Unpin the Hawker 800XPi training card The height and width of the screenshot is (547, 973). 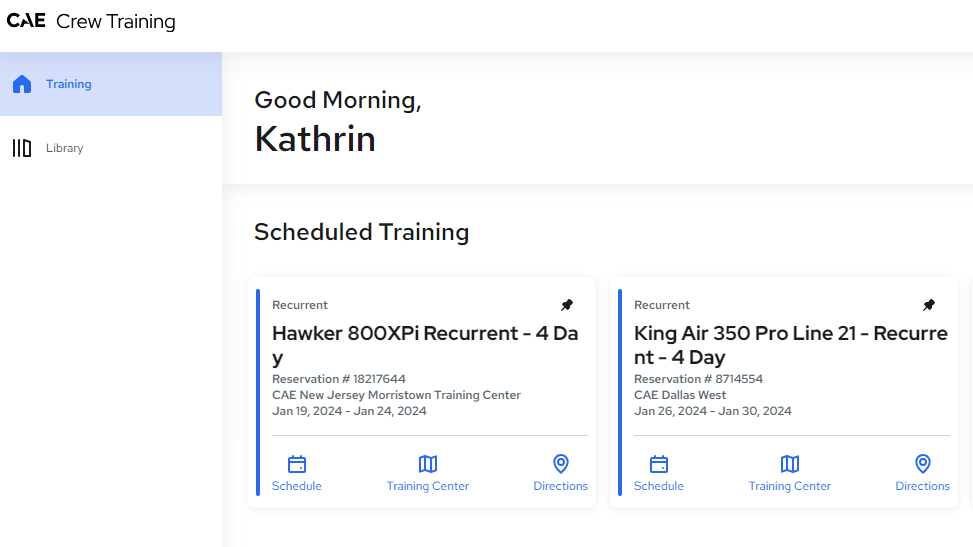pos(567,305)
